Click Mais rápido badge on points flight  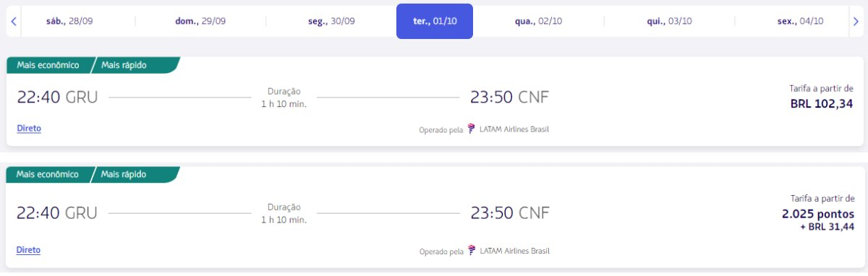tap(124, 174)
